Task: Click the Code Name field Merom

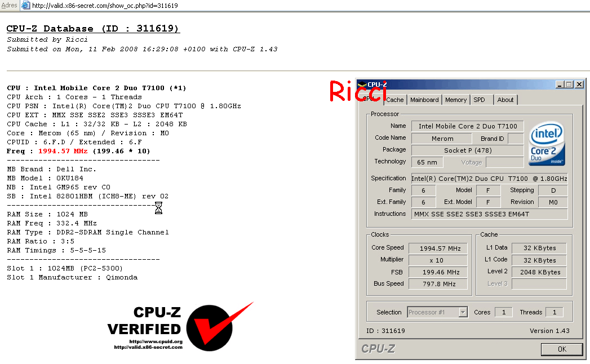Action: tap(442, 139)
